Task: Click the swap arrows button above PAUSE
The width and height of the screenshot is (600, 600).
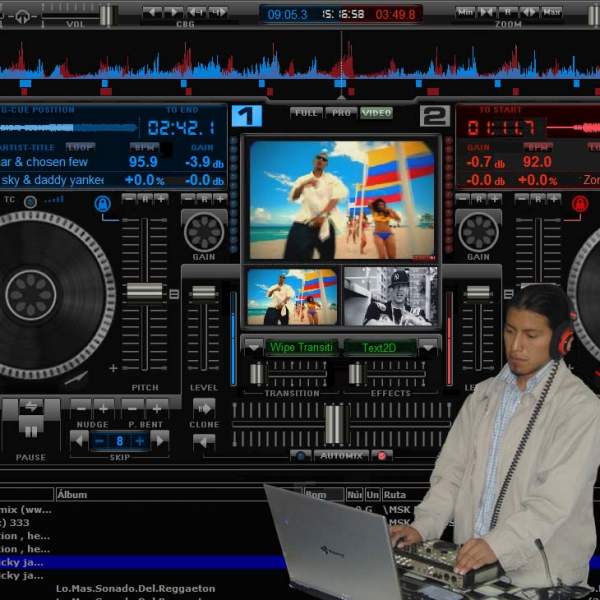Action: pos(31,407)
